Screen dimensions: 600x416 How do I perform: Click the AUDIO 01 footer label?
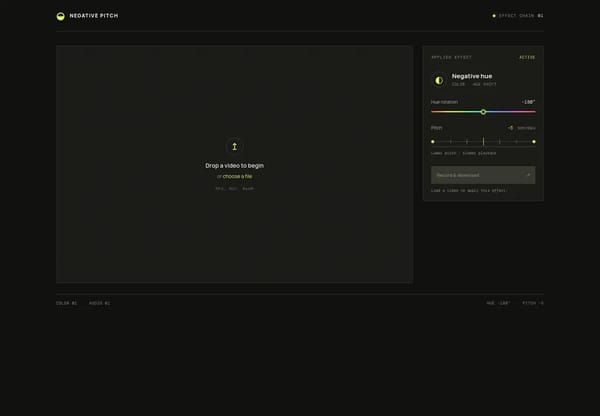point(99,303)
